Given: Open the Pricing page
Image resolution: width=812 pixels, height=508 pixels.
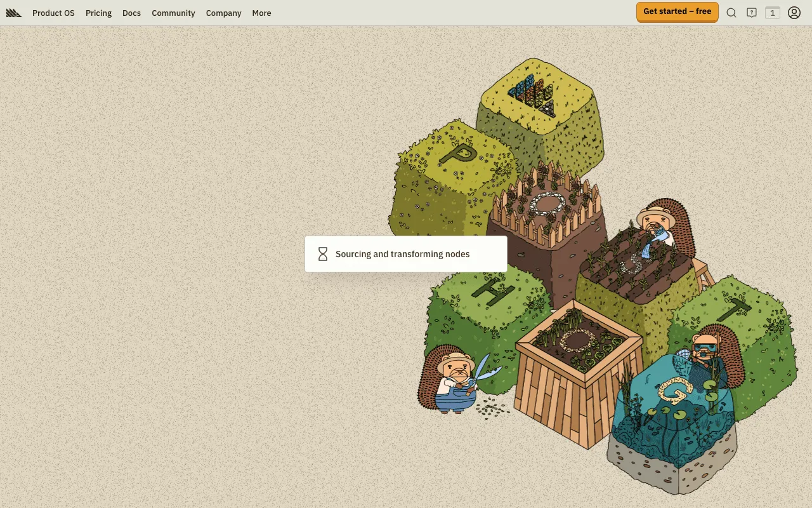Looking at the screenshot, I should [98, 13].
